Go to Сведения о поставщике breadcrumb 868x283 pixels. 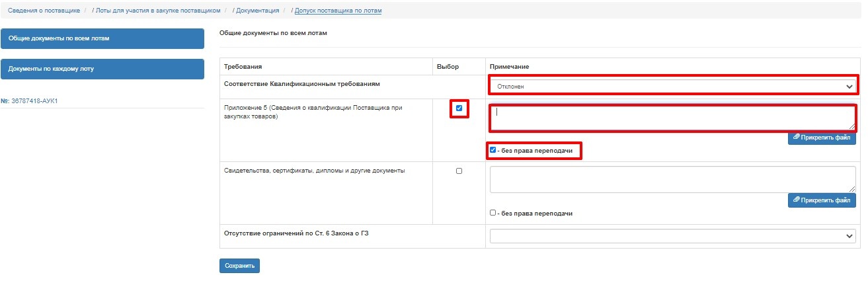[x=44, y=11]
